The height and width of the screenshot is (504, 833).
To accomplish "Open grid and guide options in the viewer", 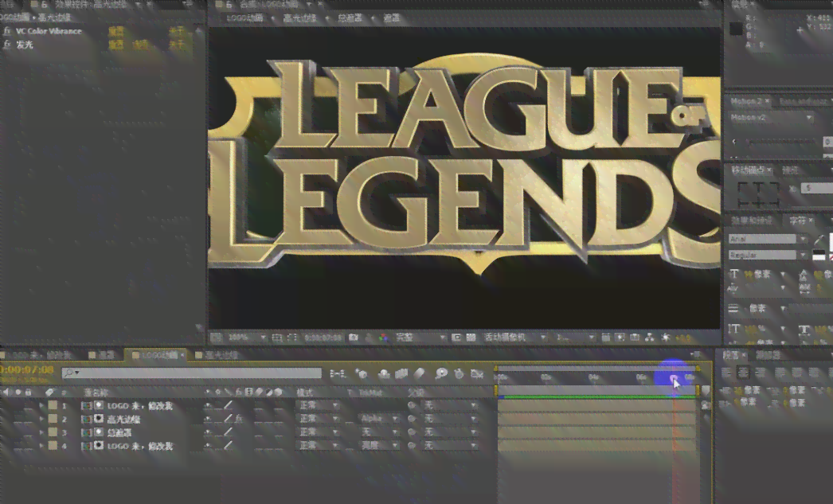I will 277,338.
